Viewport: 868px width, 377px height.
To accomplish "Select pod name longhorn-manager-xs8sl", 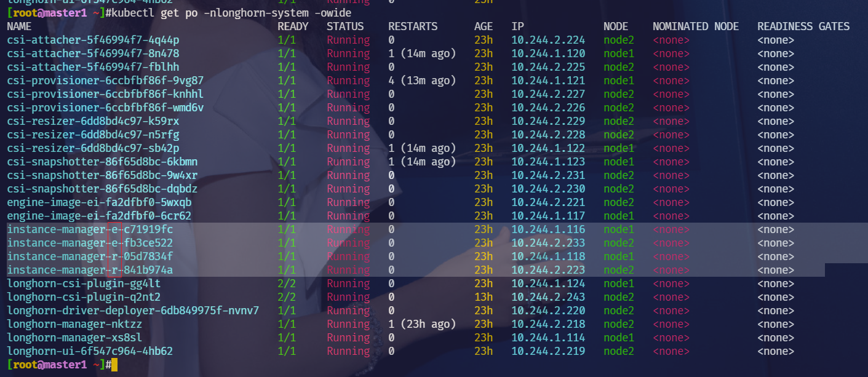I will click(74, 338).
